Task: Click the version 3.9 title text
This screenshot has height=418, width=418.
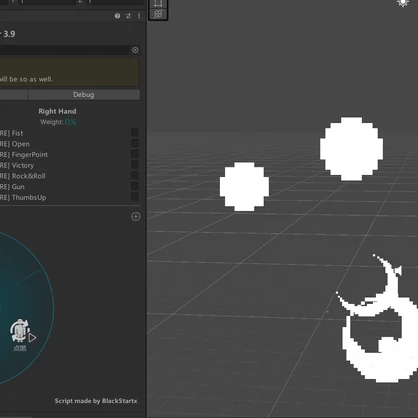Action: tap(8, 34)
